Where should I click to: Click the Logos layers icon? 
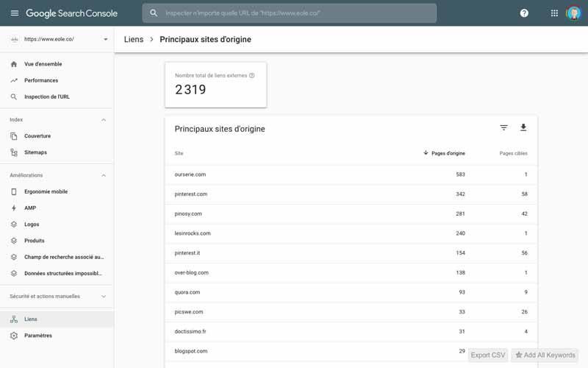(x=14, y=224)
